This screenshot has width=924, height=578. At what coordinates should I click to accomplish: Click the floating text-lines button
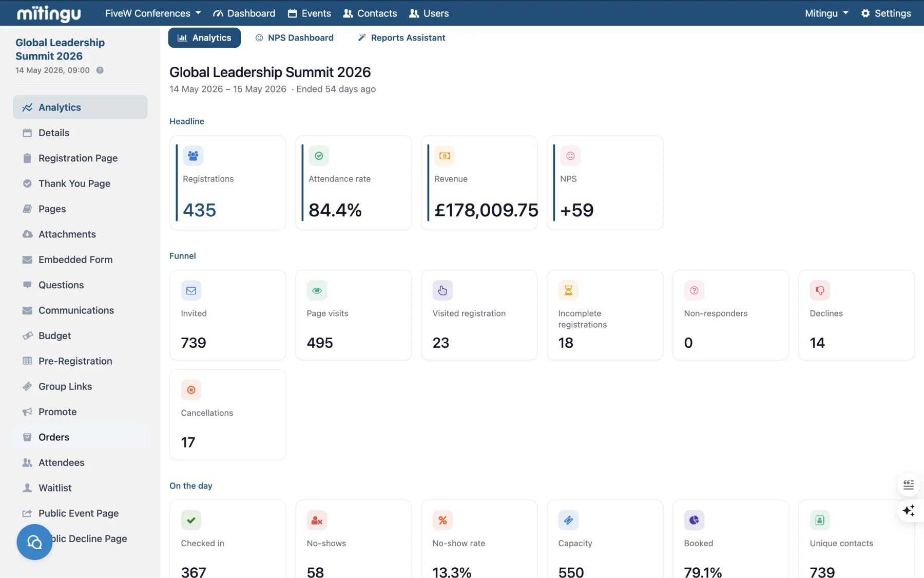point(909,485)
